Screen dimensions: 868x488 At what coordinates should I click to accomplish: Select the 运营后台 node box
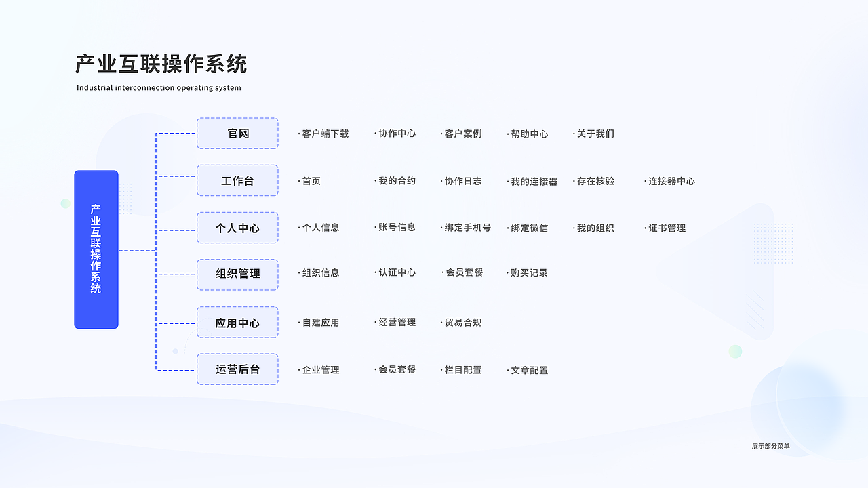(237, 369)
